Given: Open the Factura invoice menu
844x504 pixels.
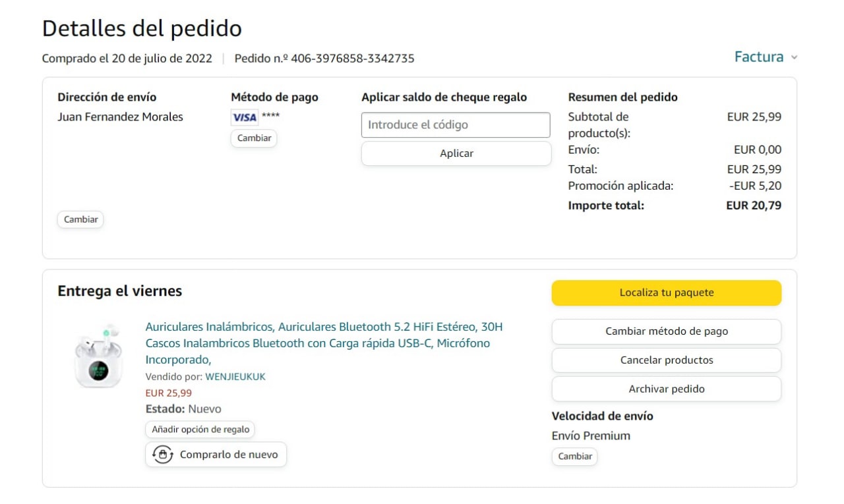Looking at the screenshot, I should [x=759, y=57].
